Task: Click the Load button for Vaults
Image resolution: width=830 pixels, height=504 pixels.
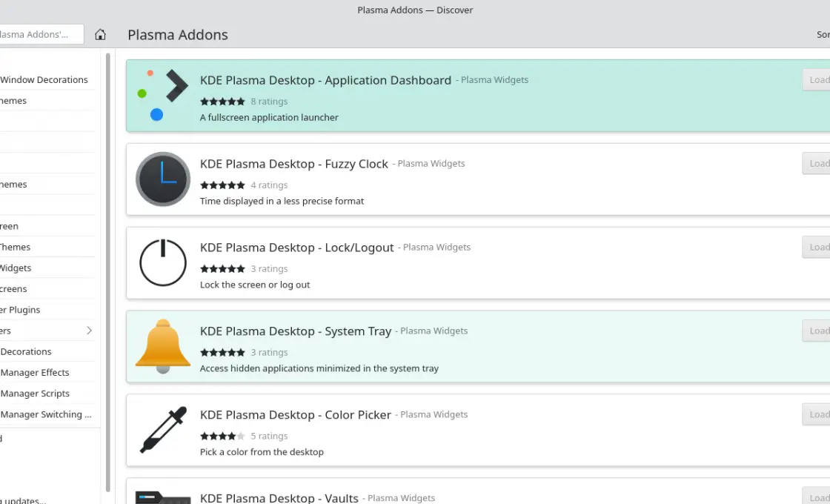Action: pyautogui.click(x=816, y=496)
